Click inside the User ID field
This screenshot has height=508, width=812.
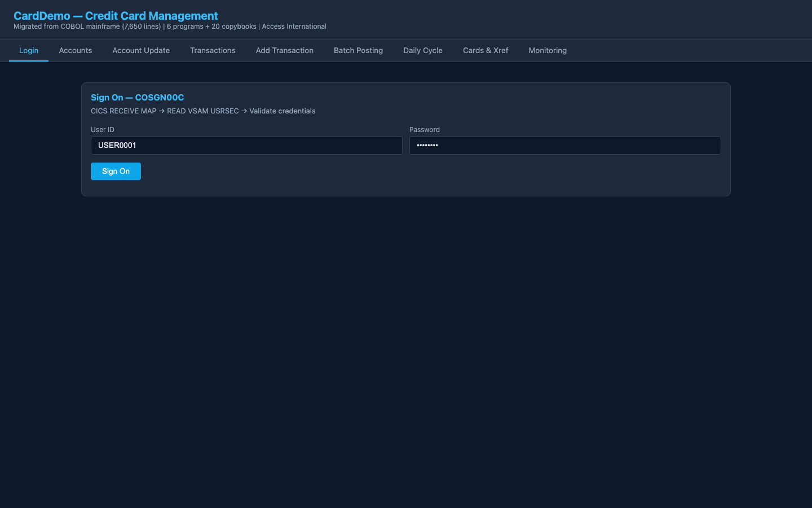[246, 145]
